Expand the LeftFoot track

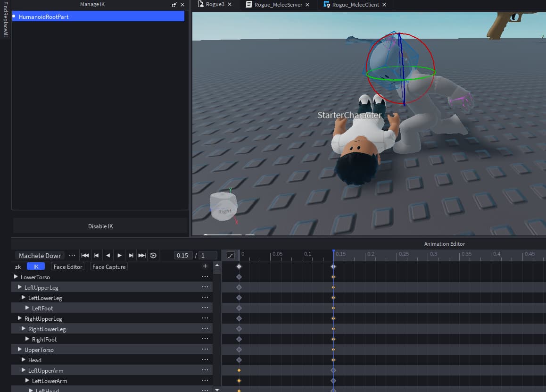click(27, 308)
